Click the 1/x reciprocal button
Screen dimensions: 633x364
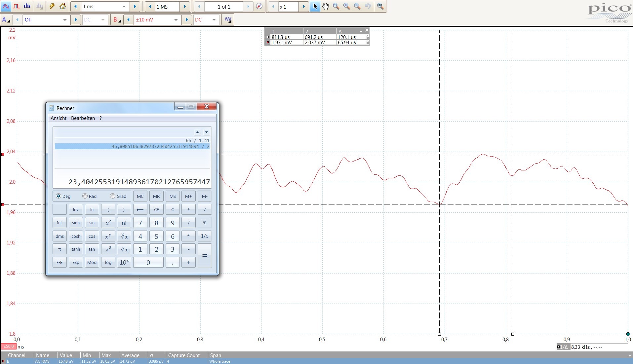[x=205, y=236]
